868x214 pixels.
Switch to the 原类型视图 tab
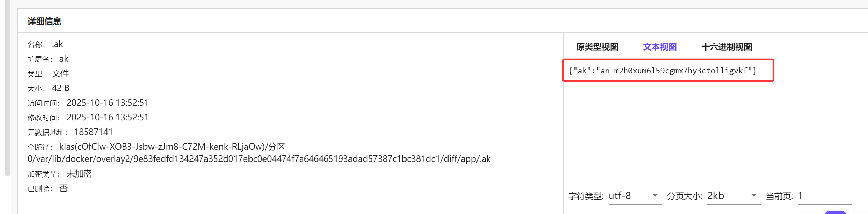click(597, 47)
